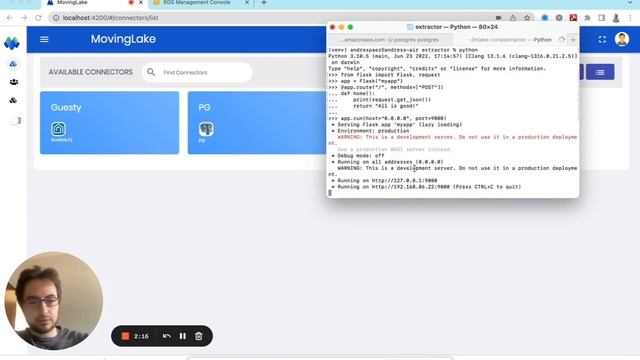Pause the screen recording

[182, 336]
